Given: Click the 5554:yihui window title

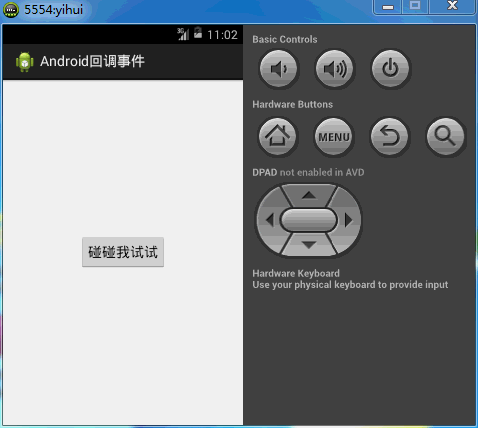Looking at the screenshot, I should 54,10.
